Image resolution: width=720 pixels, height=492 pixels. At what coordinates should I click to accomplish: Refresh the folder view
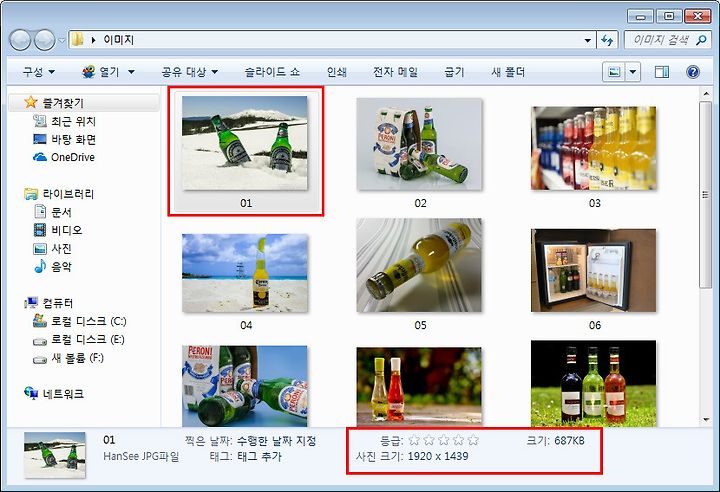coord(607,40)
